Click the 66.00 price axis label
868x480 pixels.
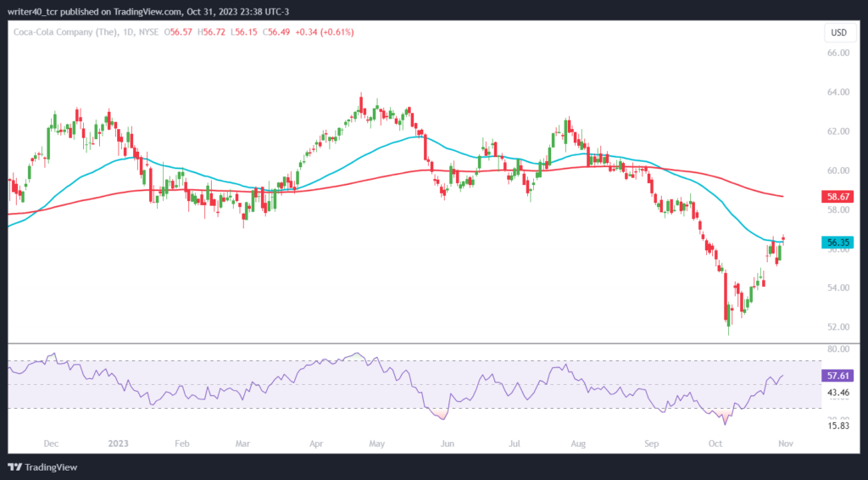(x=838, y=53)
